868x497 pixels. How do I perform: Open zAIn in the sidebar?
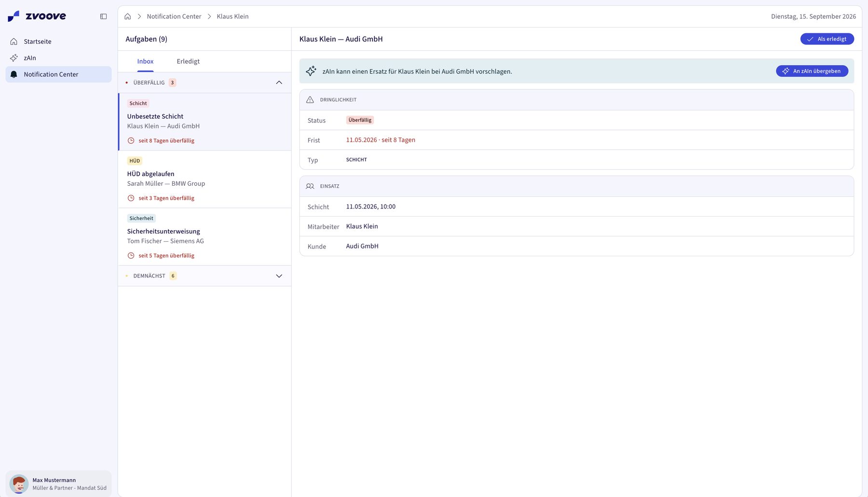[x=58, y=58]
